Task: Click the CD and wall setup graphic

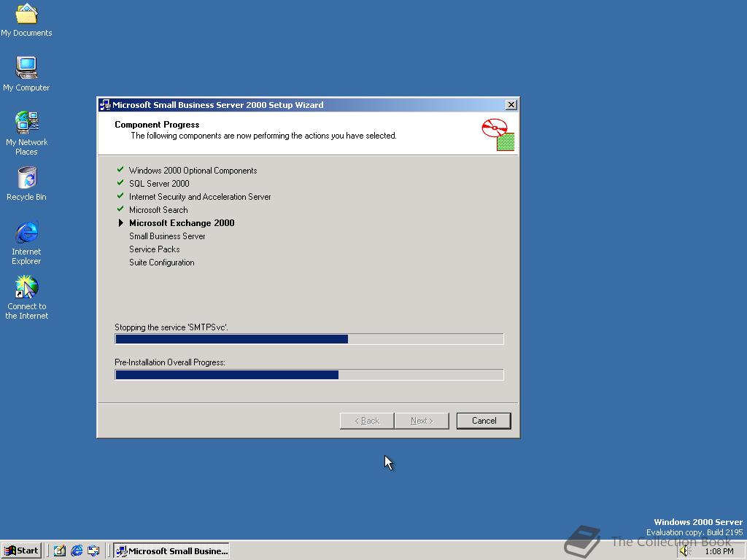Action: (498, 135)
